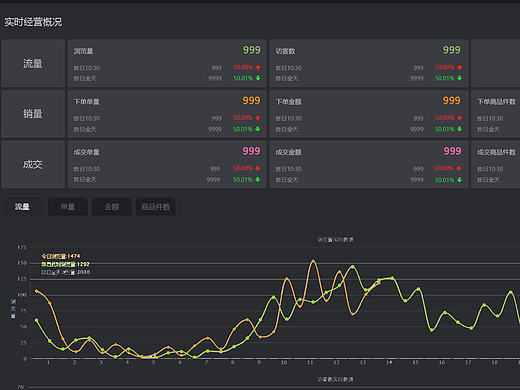Click the orange 999 value in 下单金额 card

point(452,101)
